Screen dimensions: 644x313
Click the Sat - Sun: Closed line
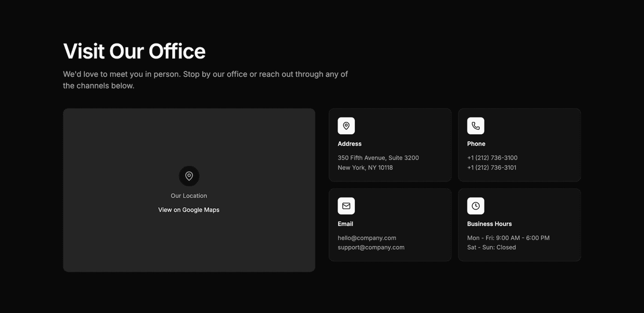click(x=491, y=248)
